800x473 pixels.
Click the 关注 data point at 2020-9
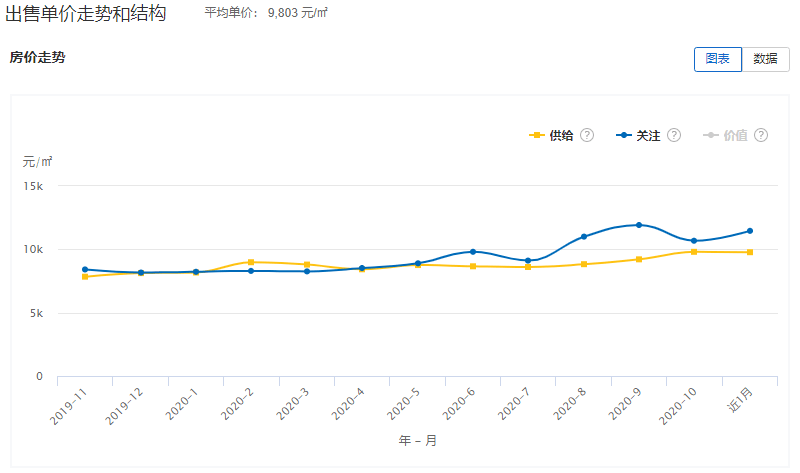pos(638,225)
